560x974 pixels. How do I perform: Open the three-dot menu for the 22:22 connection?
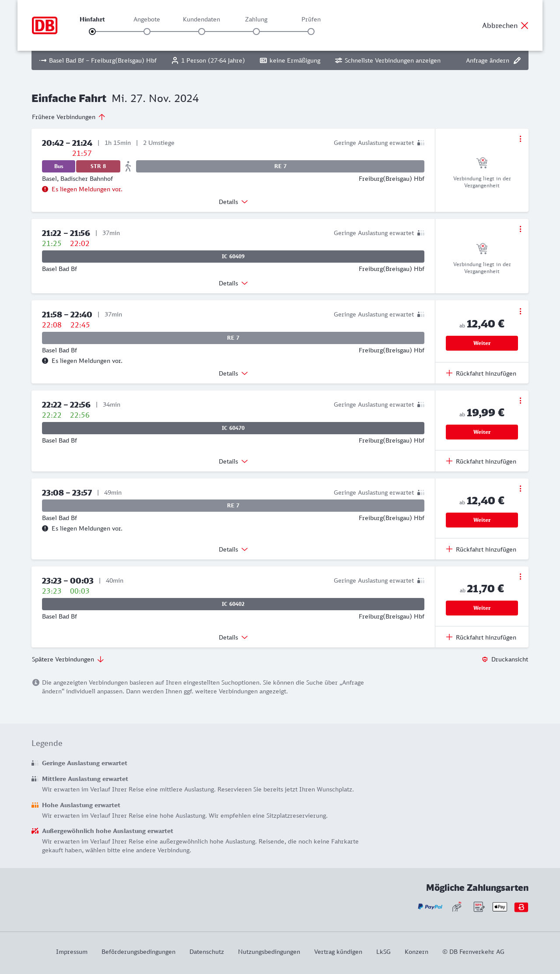click(520, 401)
